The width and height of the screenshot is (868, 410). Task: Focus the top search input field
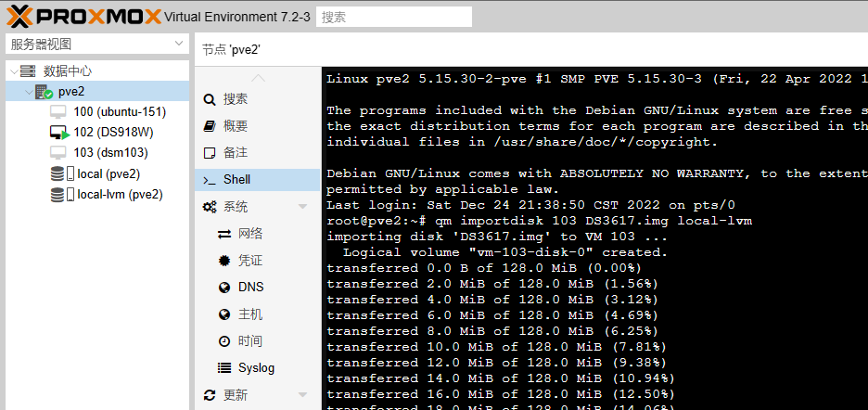[394, 17]
